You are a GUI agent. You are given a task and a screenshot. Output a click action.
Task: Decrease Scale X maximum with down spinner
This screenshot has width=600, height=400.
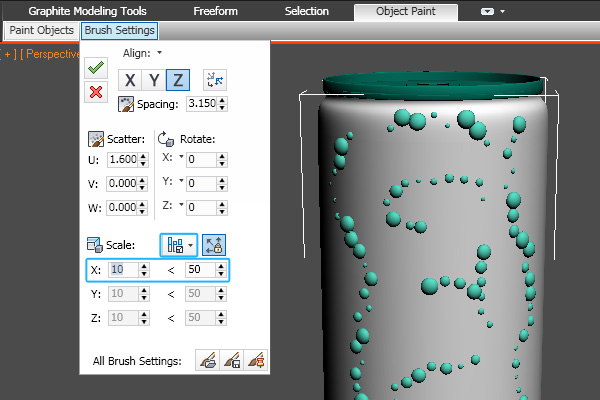[x=221, y=274]
